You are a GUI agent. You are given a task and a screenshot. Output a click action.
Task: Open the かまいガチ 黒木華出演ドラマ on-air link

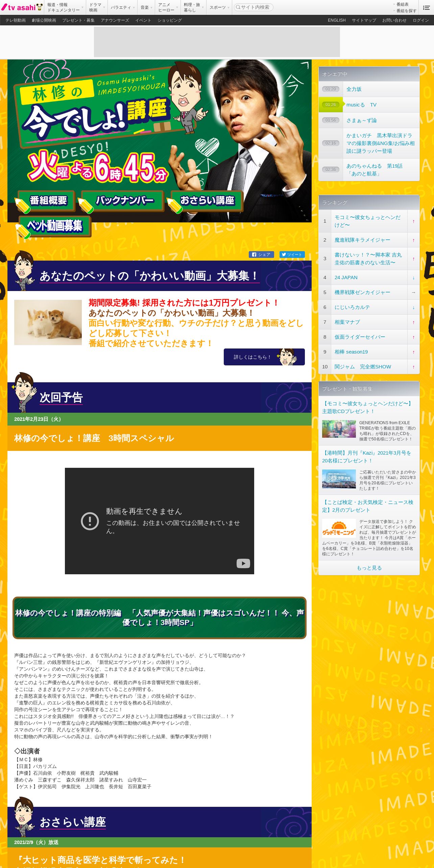click(x=381, y=143)
